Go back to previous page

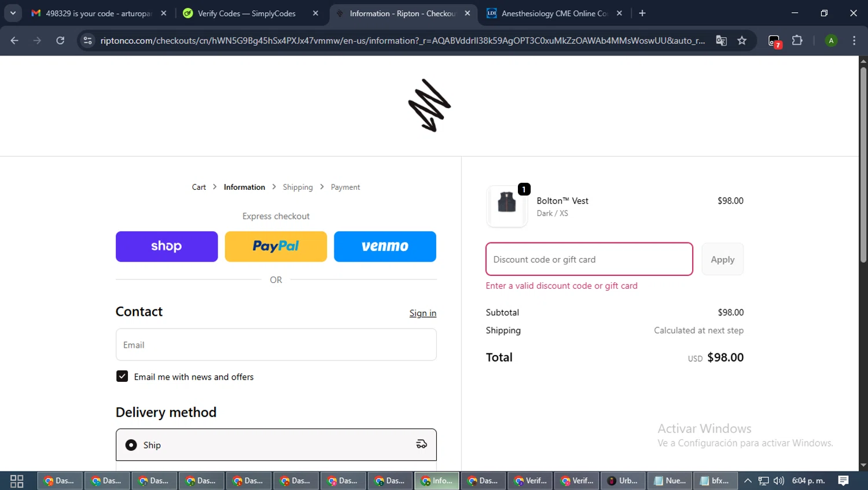point(14,40)
